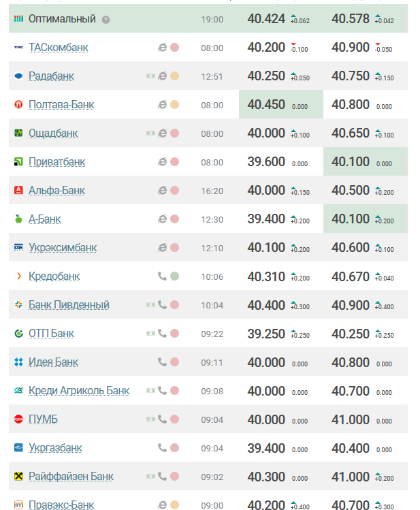Click the web source icon in ТАСкомбанк row

pyautogui.click(x=162, y=48)
